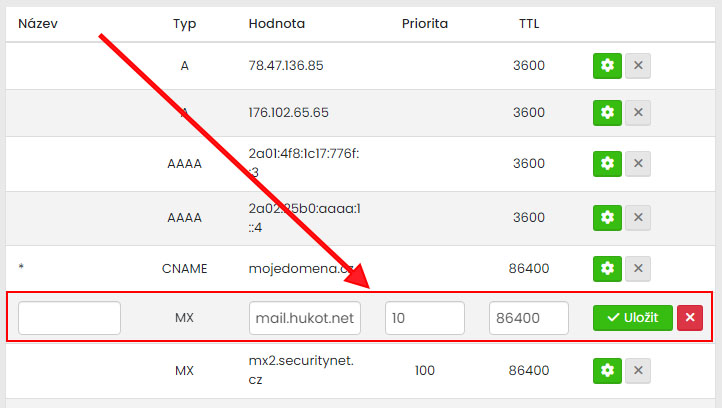Delete the CNAME wildcard record
722x408 pixels.
coord(638,268)
